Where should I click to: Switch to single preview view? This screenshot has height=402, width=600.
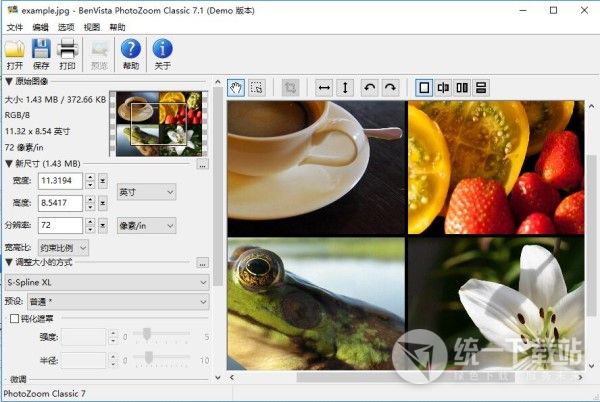(x=423, y=88)
